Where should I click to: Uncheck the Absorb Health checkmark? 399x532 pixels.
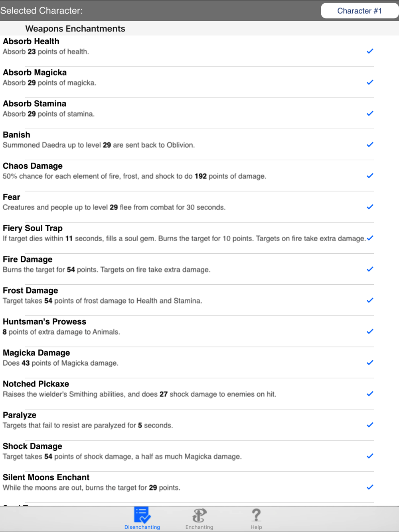click(370, 51)
